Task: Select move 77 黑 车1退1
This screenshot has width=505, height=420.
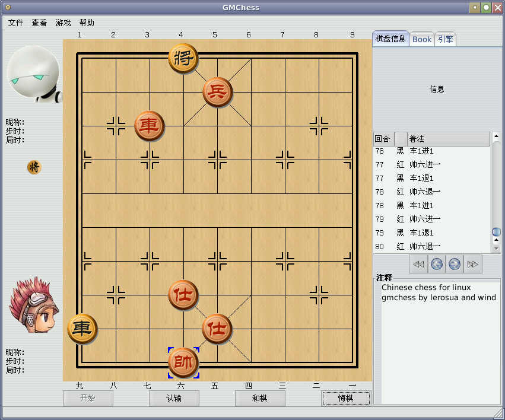Action: 431,179
